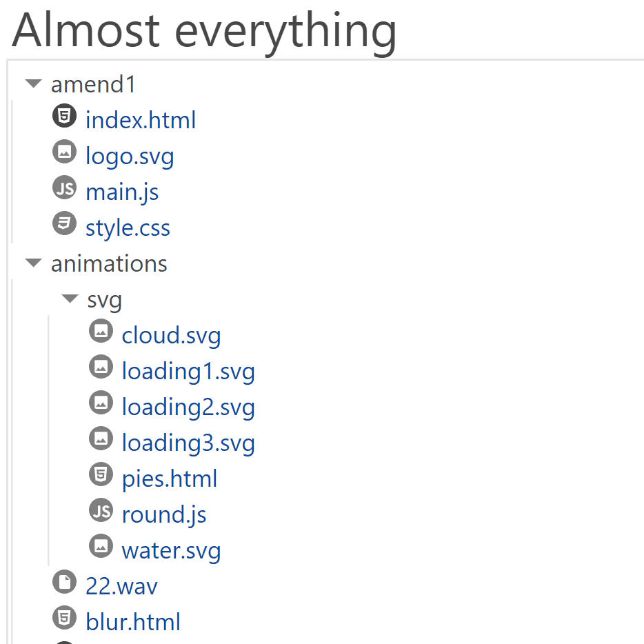Click the CSS3 icon next to style.css
The image size is (644, 644).
(64, 223)
